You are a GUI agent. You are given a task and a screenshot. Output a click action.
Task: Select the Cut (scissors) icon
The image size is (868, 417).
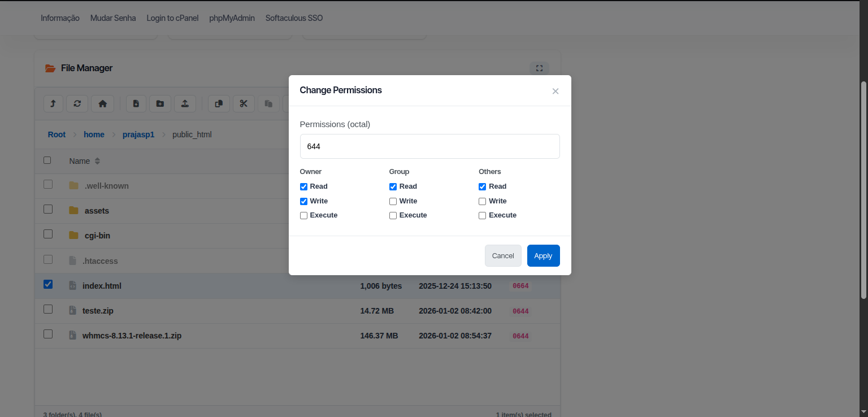244,103
